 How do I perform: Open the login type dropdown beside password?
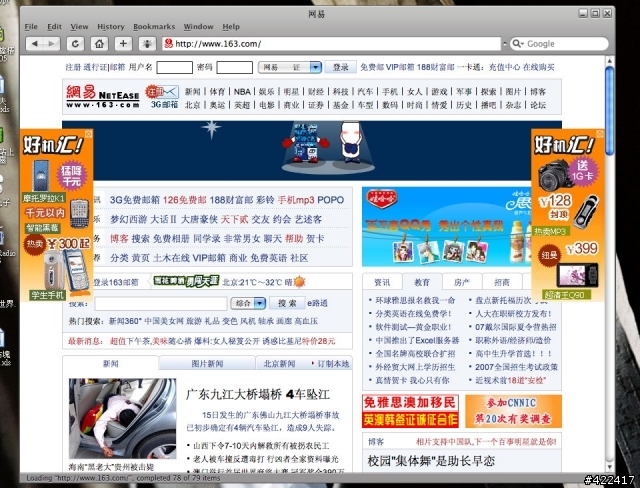290,67
